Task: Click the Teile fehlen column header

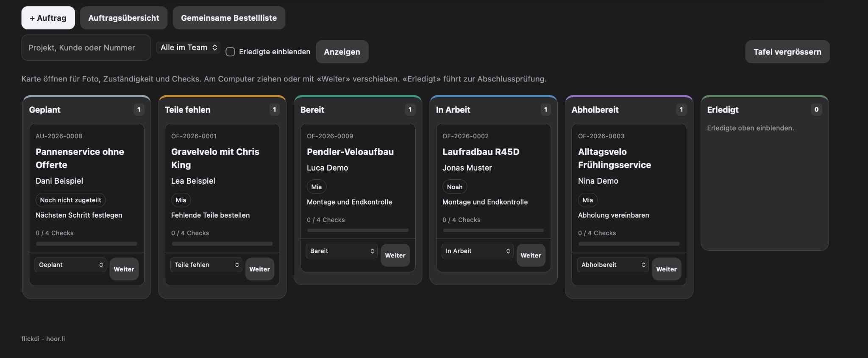Action: pos(188,110)
